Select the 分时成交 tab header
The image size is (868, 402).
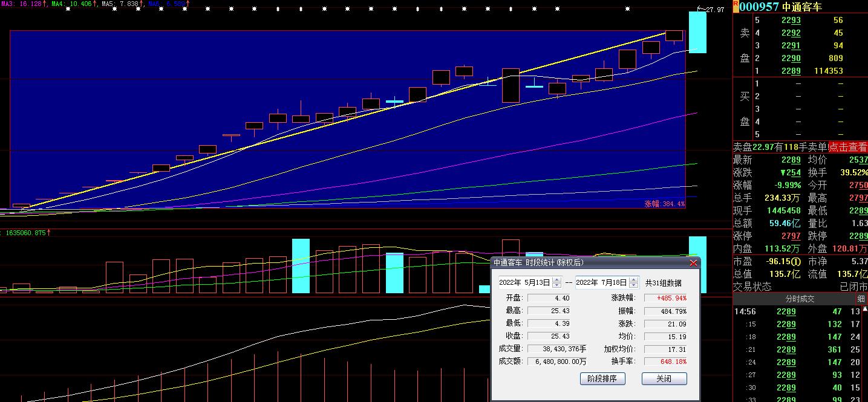point(800,299)
